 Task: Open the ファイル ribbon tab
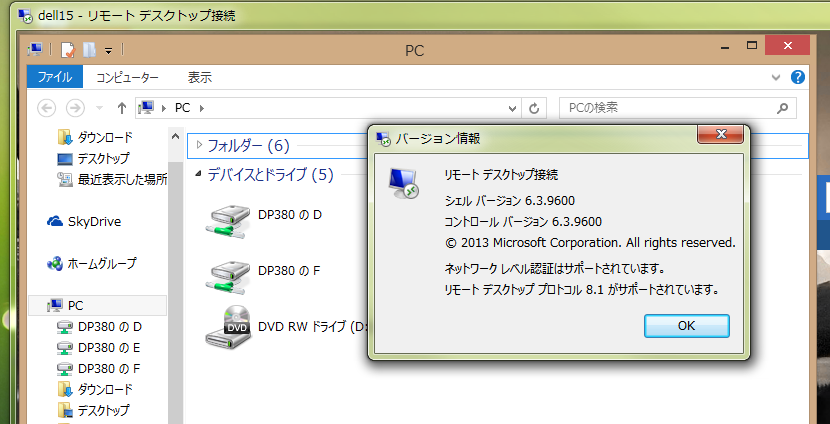tap(55, 77)
